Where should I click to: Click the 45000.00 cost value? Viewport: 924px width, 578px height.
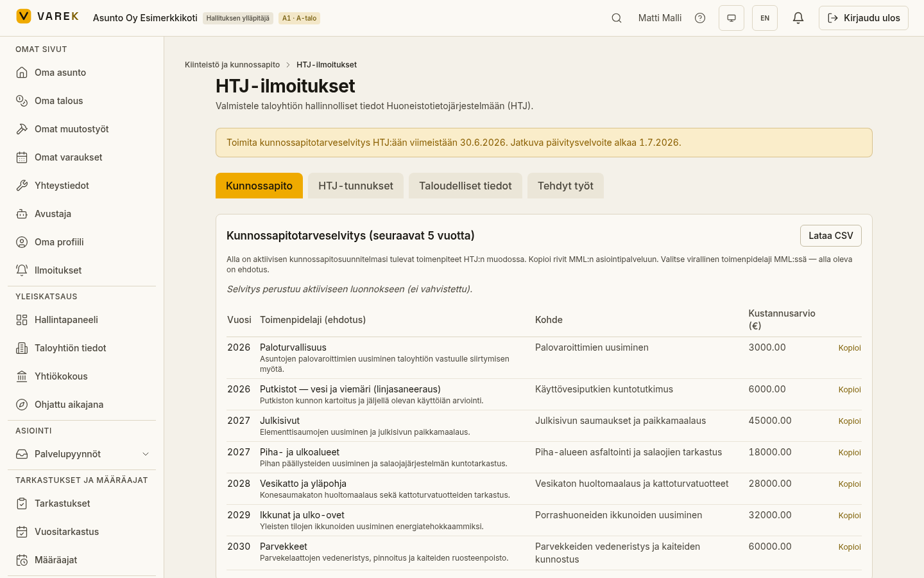pos(770,421)
